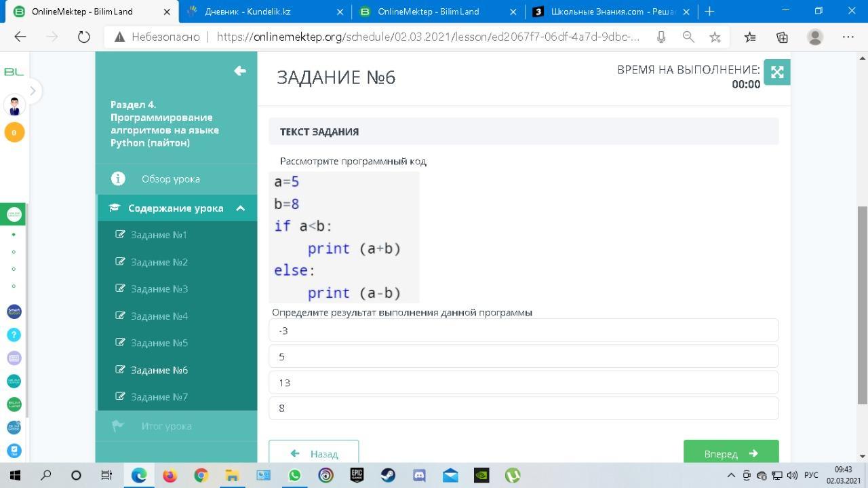Click the browser back arrow

tap(20, 37)
